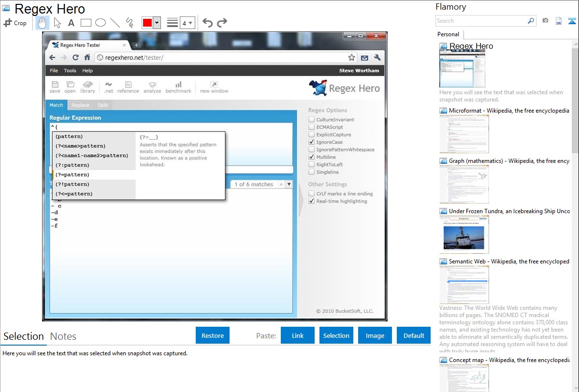
Task: Open the color picker dropdown arrow
Action: [x=157, y=23]
